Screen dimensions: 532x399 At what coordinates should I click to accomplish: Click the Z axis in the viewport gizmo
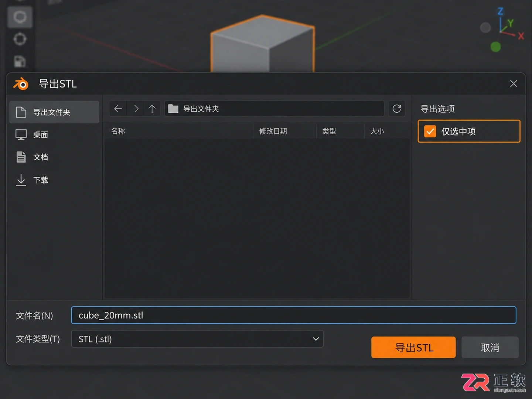pyautogui.click(x=500, y=11)
